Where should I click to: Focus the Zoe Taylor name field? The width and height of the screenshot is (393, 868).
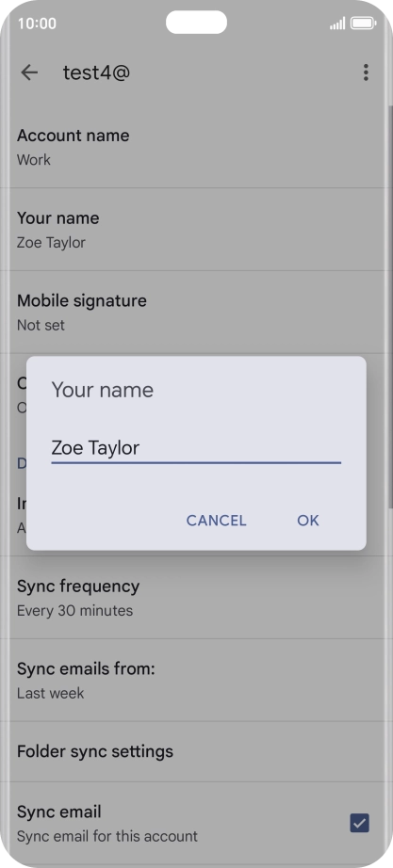coord(196,448)
